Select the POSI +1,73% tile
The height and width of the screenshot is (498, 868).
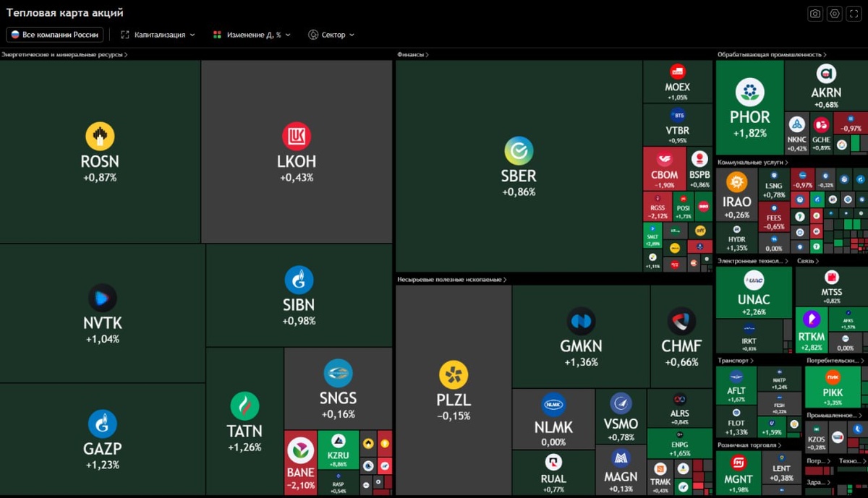point(684,207)
